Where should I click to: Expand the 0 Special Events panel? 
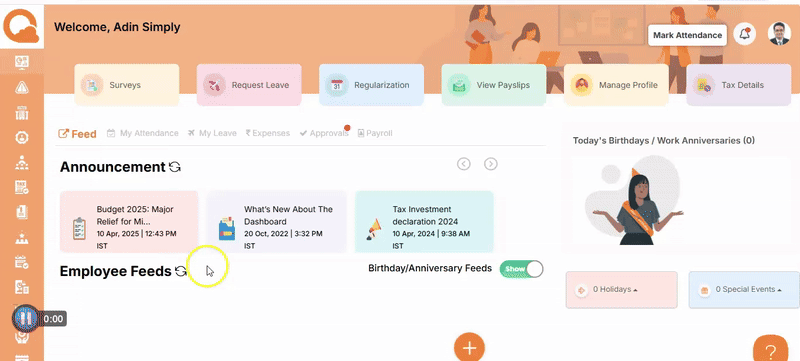[x=744, y=290]
